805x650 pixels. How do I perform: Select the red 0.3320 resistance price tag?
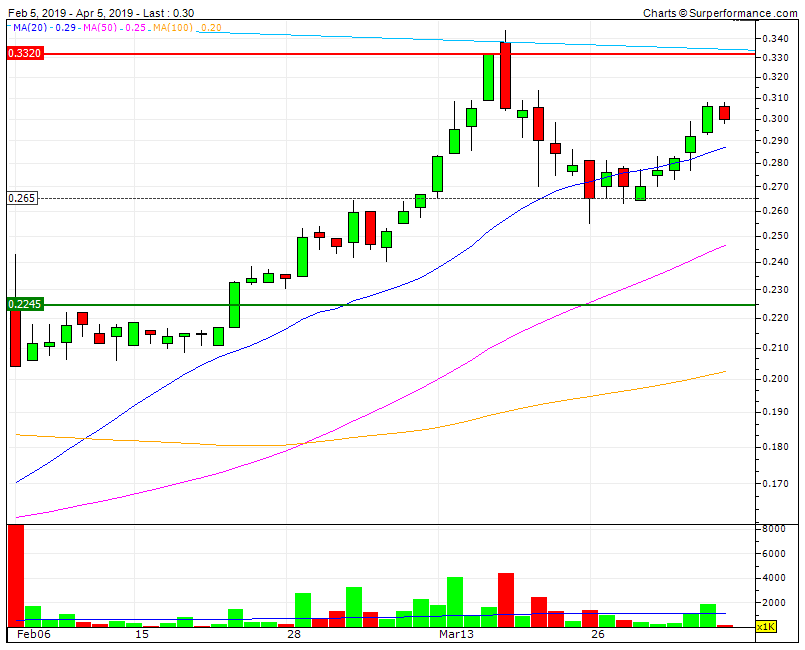pyautogui.click(x=25, y=53)
